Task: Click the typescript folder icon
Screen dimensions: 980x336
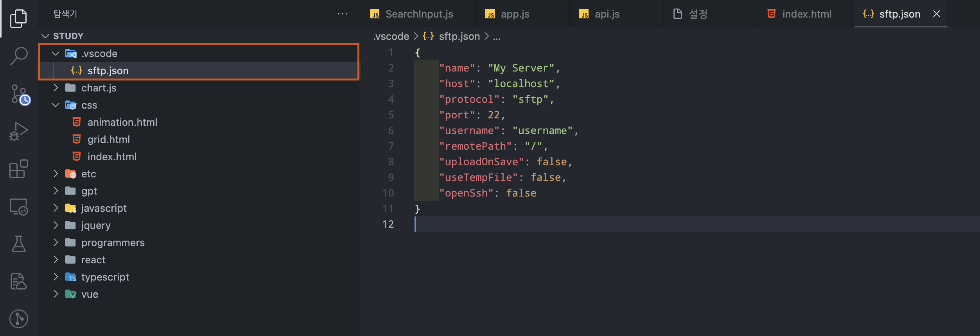Action: [71, 277]
